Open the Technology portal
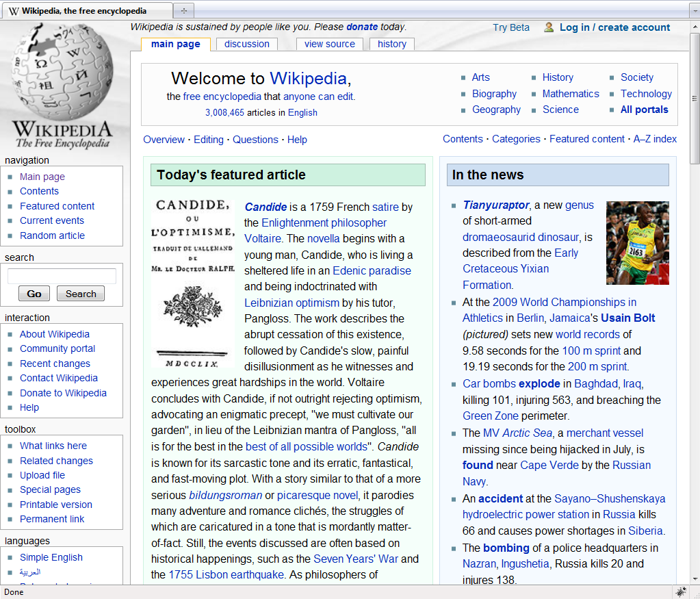Image resolution: width=700 pixels, height=599 pixels. pos(646,94)
